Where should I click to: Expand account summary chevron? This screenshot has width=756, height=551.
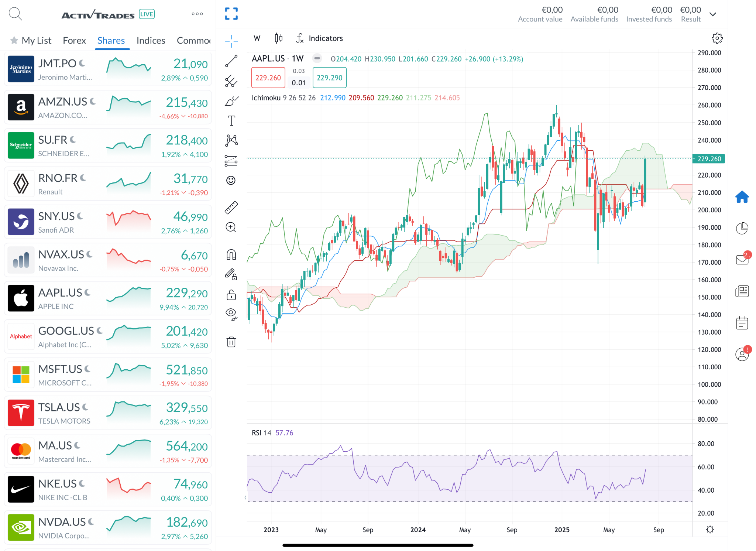coord(713,14)
